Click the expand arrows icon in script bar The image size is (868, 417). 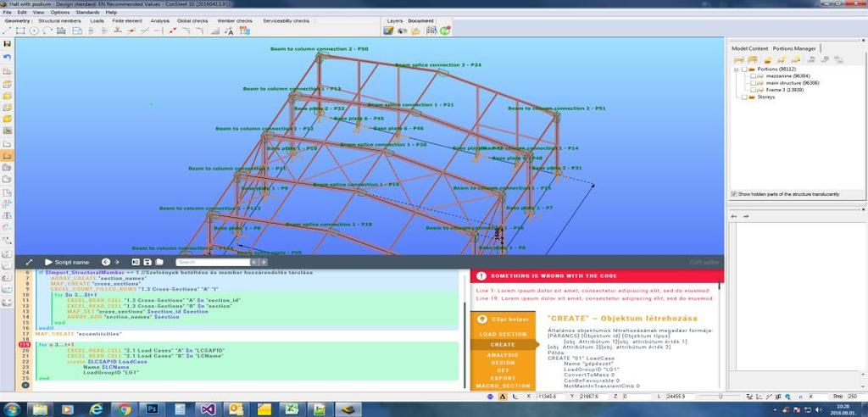coord(30,262)
